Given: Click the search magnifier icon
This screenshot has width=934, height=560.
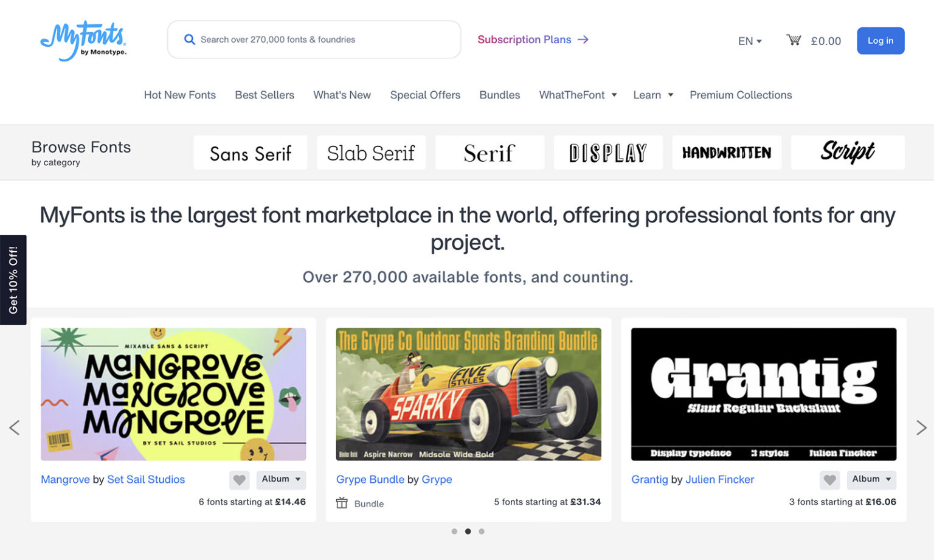Looking at the screenshot, I should pyautogui.click(x=190, y=39).
